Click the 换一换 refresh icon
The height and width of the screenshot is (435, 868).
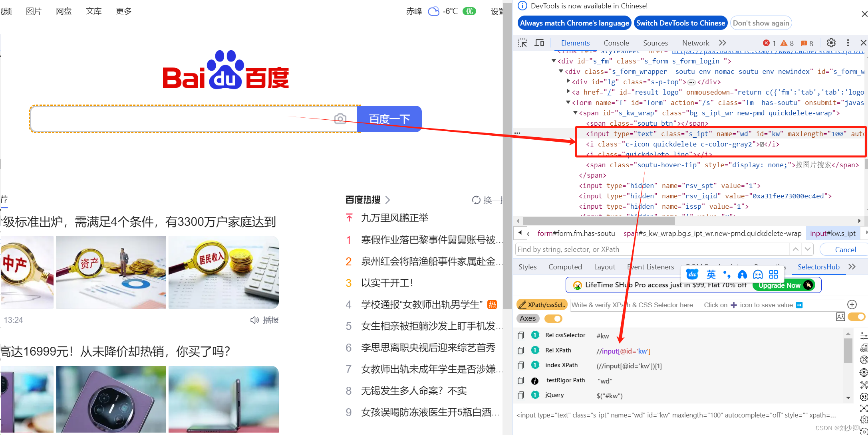click(476, 200)
